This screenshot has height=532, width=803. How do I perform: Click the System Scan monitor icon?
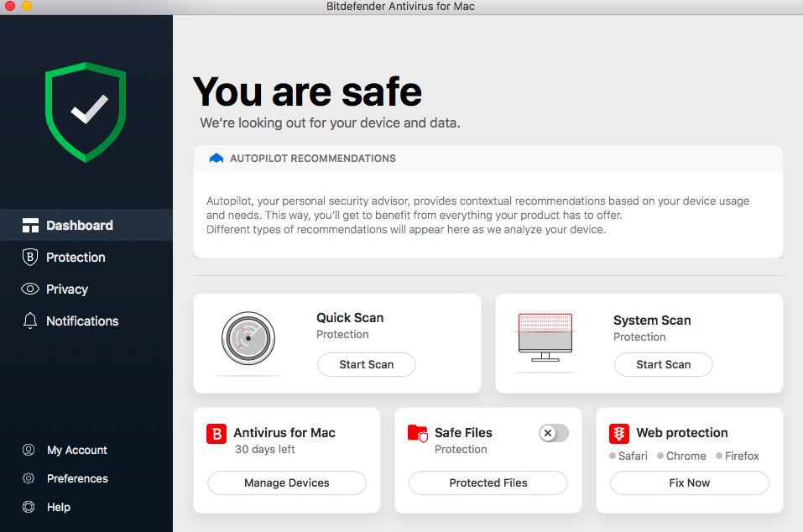[x=545, y=337]
